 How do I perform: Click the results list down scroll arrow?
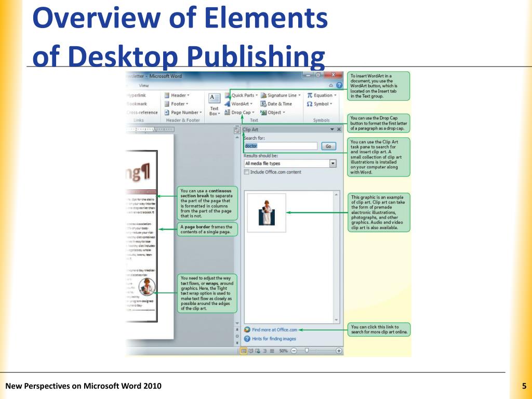tap(336, 320)
